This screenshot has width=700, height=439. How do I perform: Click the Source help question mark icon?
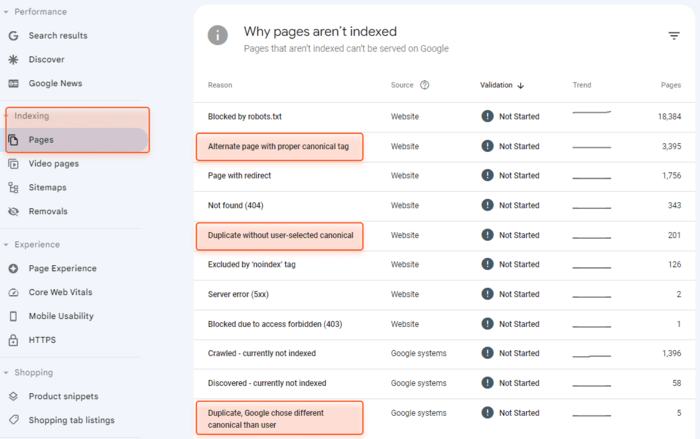tap(425, 85)
